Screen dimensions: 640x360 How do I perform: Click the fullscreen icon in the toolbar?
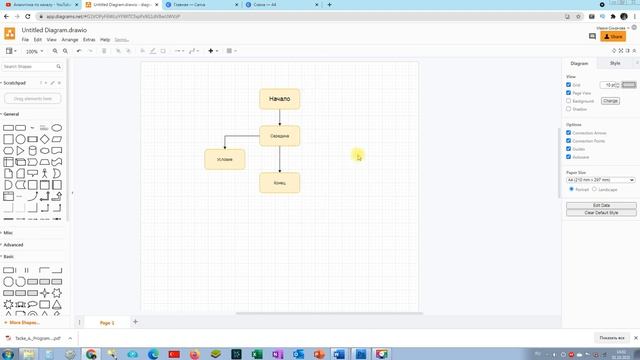tap(621, 51)
